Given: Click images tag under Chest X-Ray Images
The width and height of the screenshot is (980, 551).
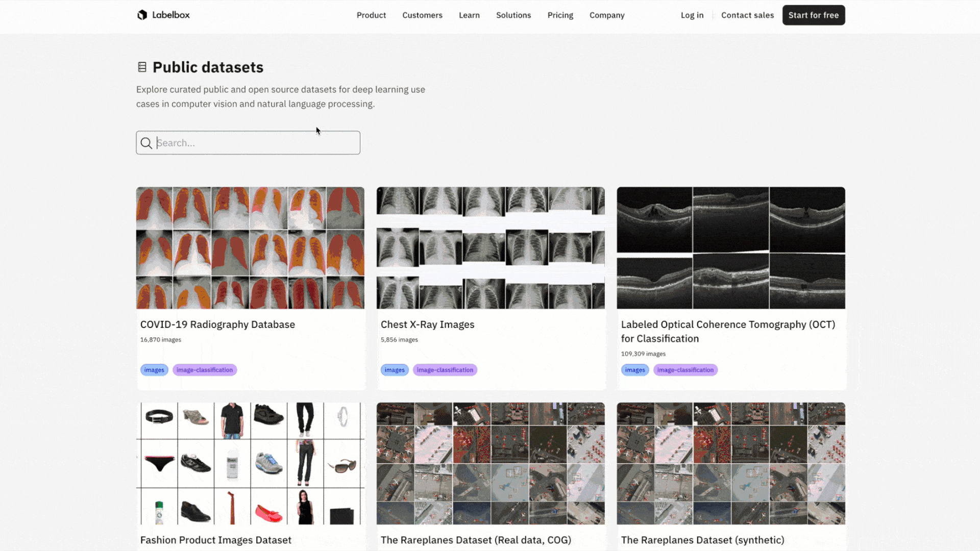Looking at the screenshot, I should point(395,370).
